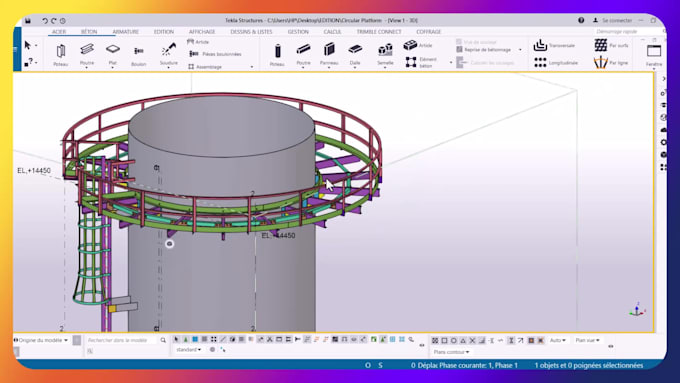Image resolution: width=680 pixels, height=383 pixels.
Task: Open the help question mark icon
Action: pyautogui.click(x=581, y=20)
